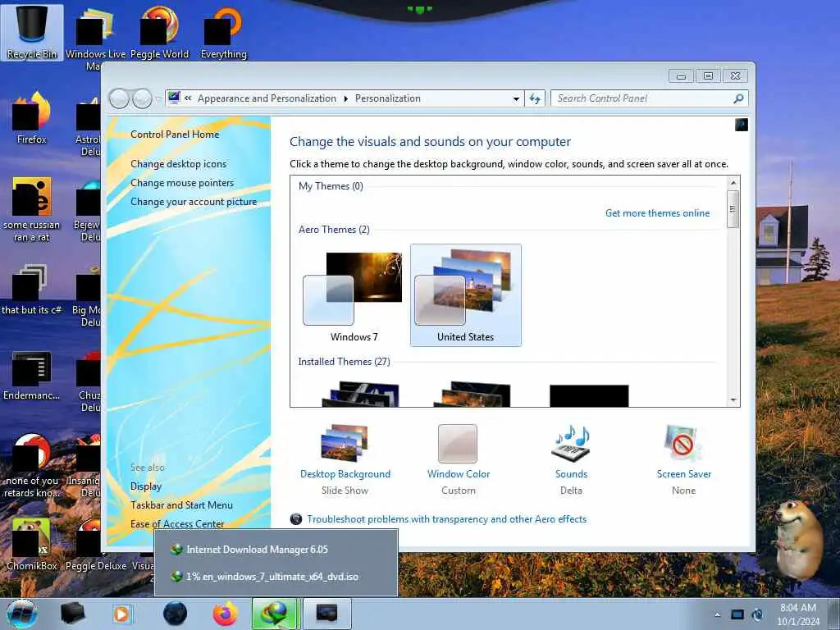Select the United States Aero theme
This screenshot has width=840, height=630.
click(x=466, y=295)
